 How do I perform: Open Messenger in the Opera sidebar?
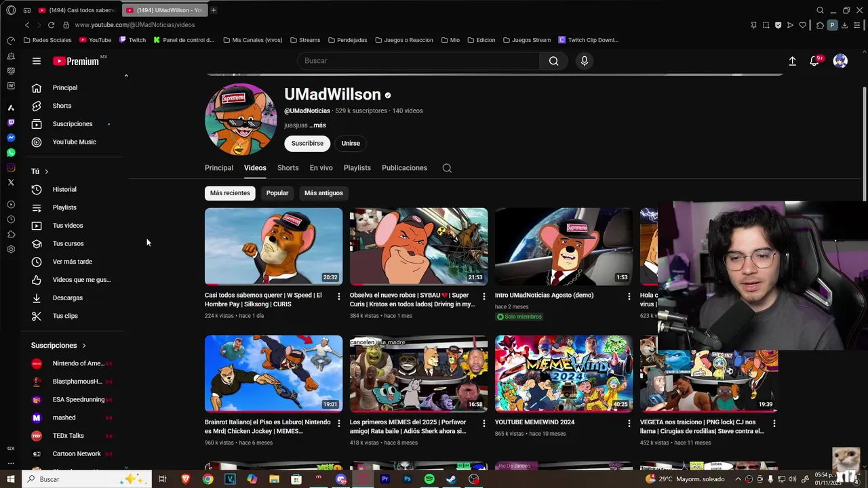pos(11,138)
